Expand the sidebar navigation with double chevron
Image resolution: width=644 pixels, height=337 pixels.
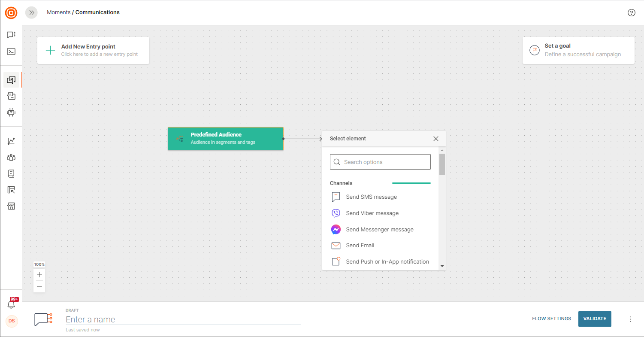click(31, 12)
